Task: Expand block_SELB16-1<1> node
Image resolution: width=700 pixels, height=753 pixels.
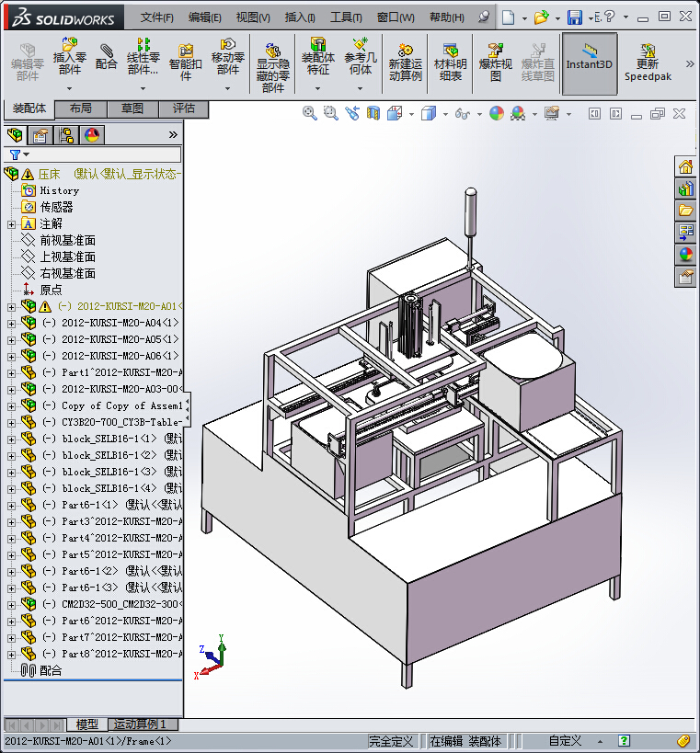Action: (12, 439)
